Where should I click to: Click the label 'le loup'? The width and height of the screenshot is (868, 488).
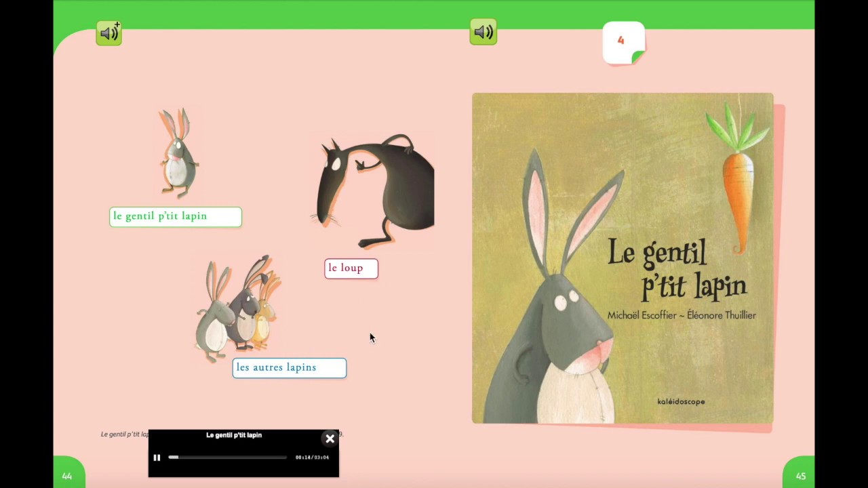[351, 268]
